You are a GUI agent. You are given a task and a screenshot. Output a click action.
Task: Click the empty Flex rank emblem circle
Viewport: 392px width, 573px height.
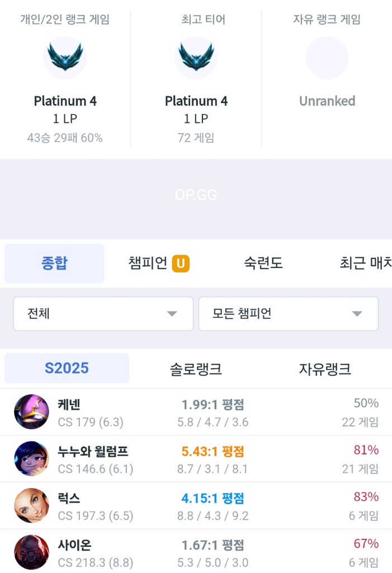point(327,58)
